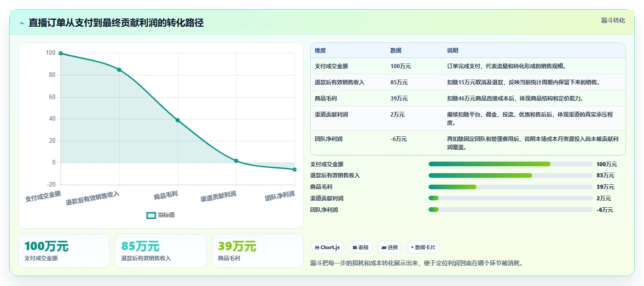The width and height of the screenshot is (644, 286).
Task: Click the 100万元 value beside the progress bar
Action: (x=607, y=164)
